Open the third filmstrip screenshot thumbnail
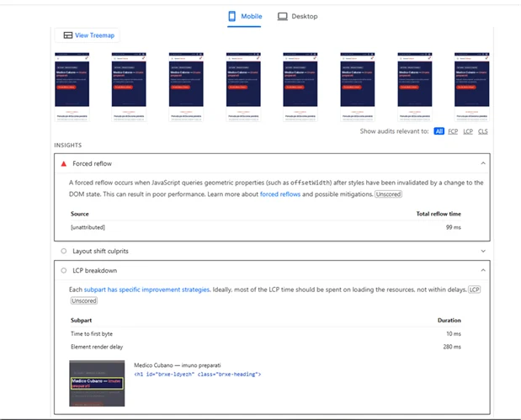 point(186,87)
